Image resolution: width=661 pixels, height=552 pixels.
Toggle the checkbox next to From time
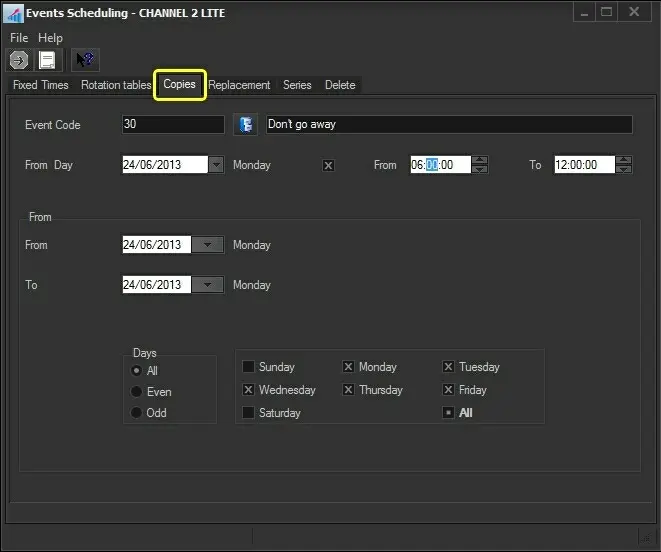click(x=328, y=165)
